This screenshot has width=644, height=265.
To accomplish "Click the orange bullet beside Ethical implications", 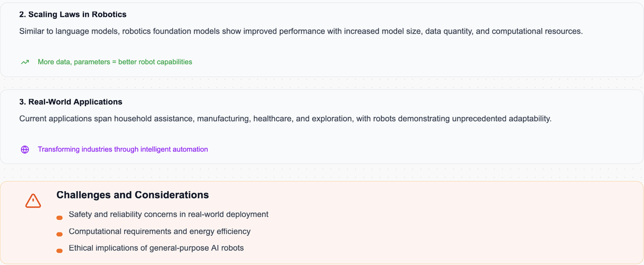I will click(x=59, y=251).
